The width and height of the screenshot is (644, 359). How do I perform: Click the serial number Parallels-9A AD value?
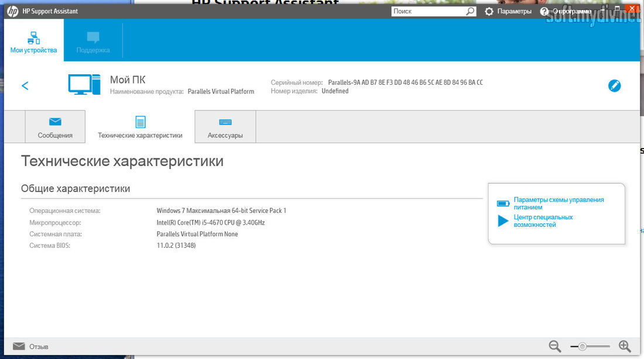[x=405, y=82]
